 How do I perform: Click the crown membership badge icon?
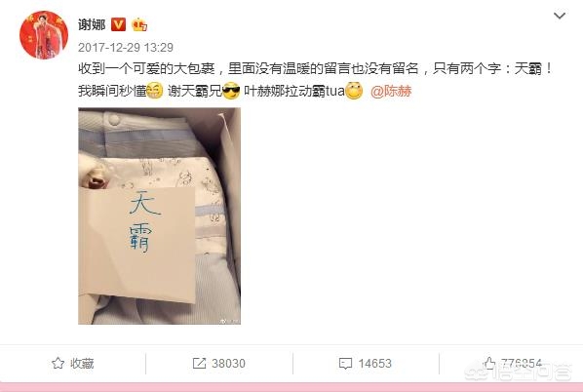[139, 24]
